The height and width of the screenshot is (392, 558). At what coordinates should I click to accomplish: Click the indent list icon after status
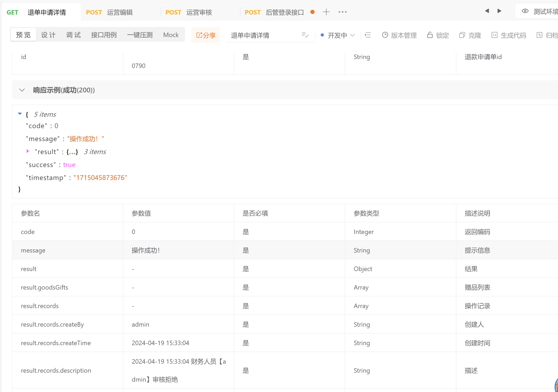tap(368, 35)
